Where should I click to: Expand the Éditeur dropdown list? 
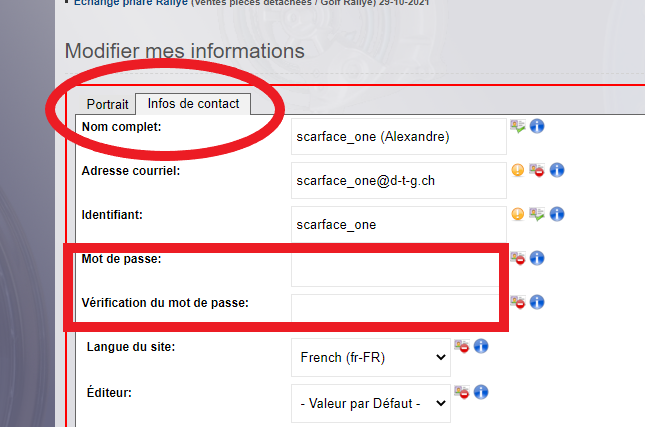pos(371,403)
